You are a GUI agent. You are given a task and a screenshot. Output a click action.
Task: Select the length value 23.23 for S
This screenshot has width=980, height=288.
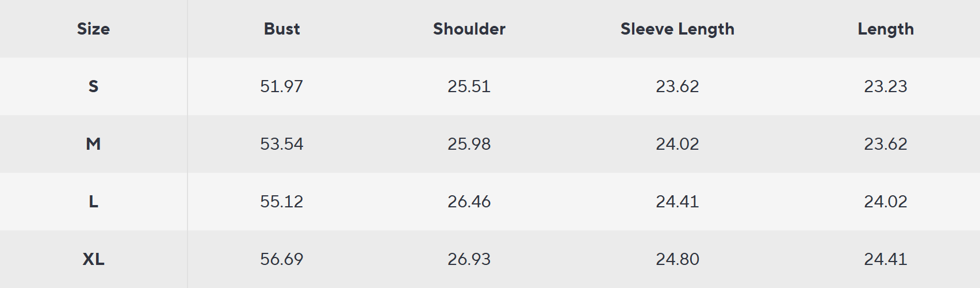click(886, 86)
